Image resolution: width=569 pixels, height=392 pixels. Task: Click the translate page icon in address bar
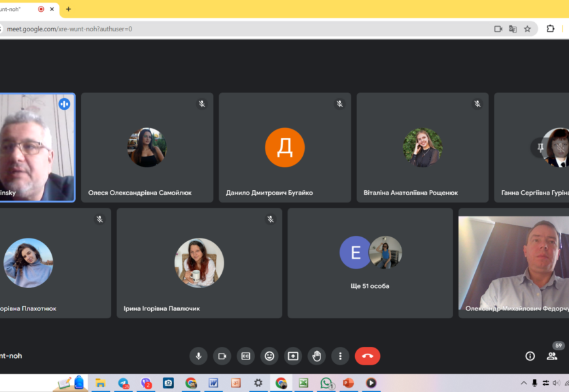tap(513, 29)
